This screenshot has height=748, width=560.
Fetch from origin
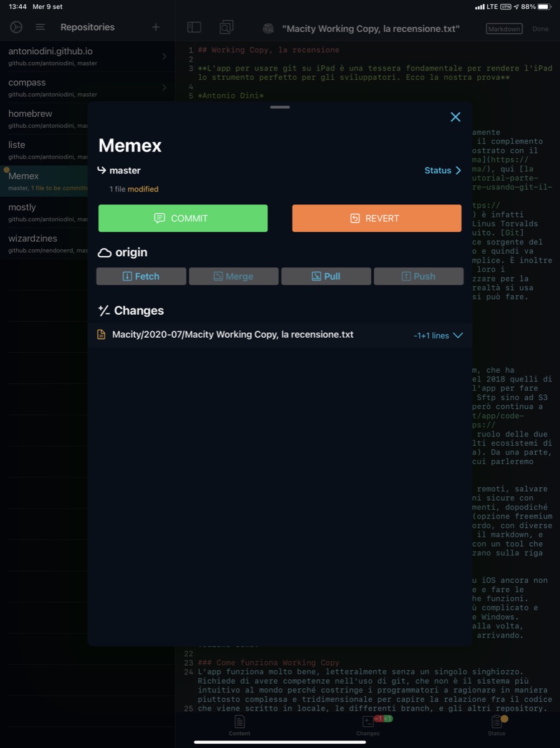[141, 276]
